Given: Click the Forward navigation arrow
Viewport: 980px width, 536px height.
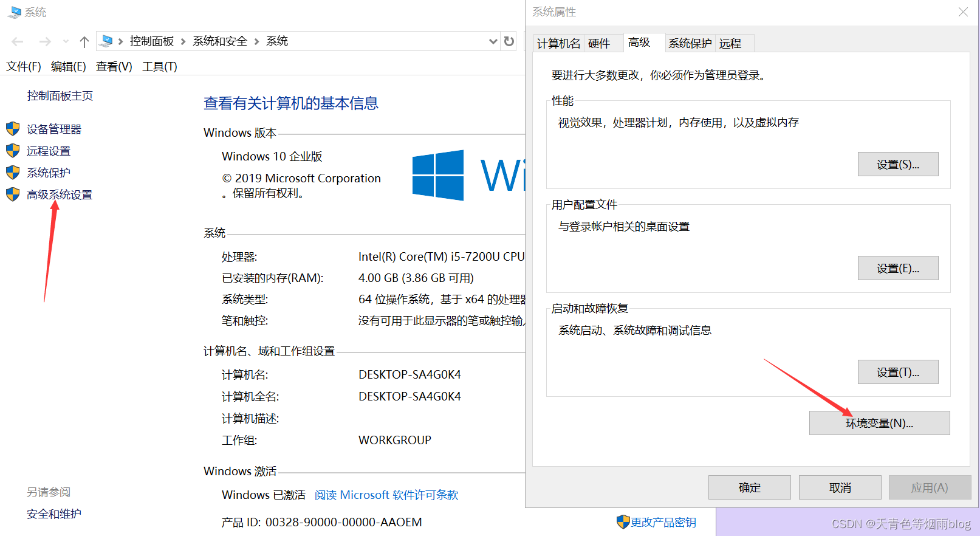Looking at the screenshot, I should (x=45, y=41).
